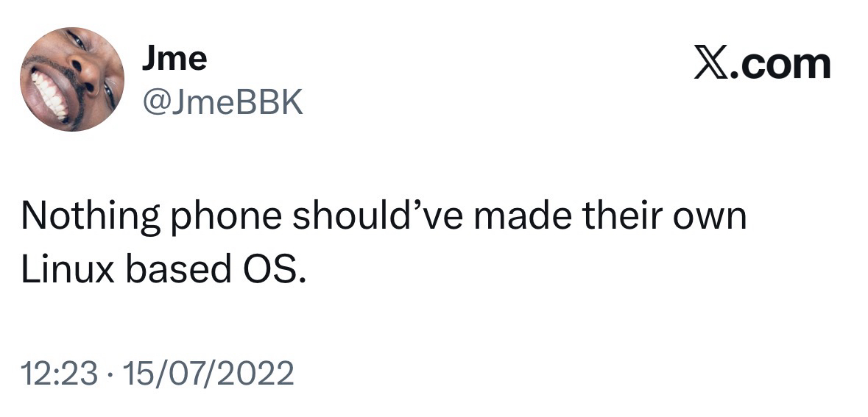
Task: Click the dot separator between time and date
Action: coord(109,374)
